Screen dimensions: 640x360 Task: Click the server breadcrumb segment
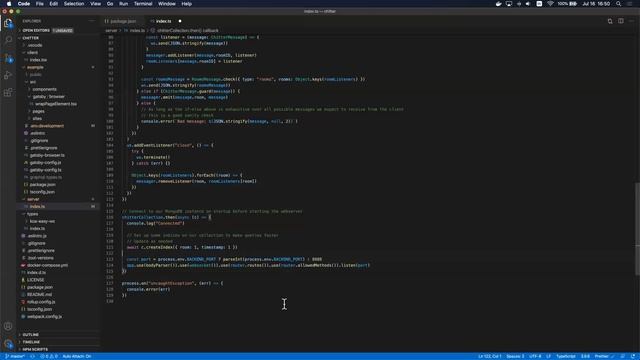point(111,31)
